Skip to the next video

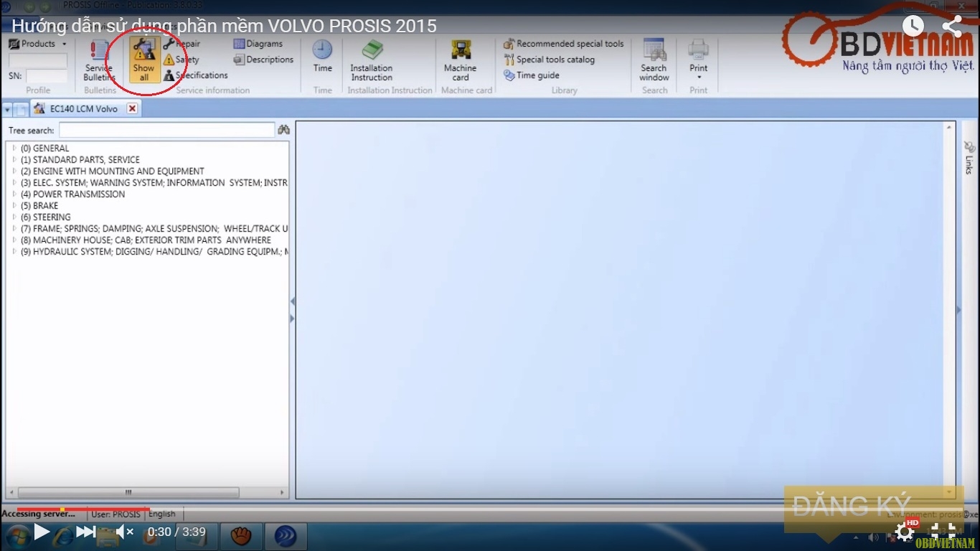86,532
